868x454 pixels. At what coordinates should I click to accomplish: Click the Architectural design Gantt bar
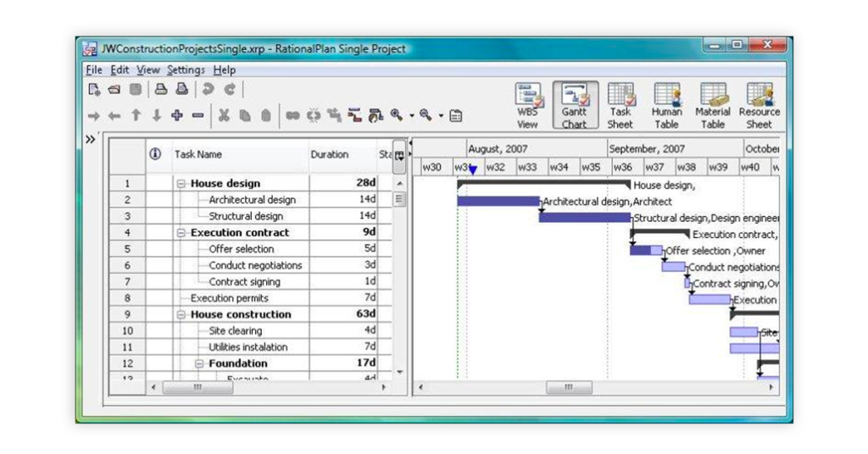pos(498,202)
